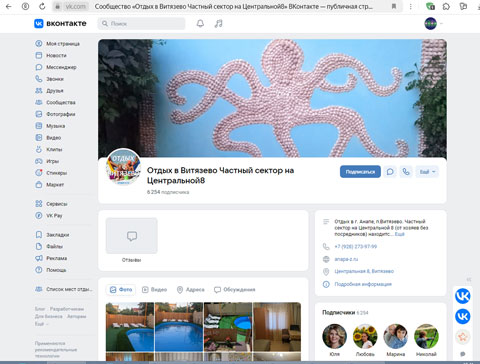Image resolution: width=480 pixels, height=364 pixels.
Task: Open Messenger icon in sidebar
Action: tap(39, 67)
